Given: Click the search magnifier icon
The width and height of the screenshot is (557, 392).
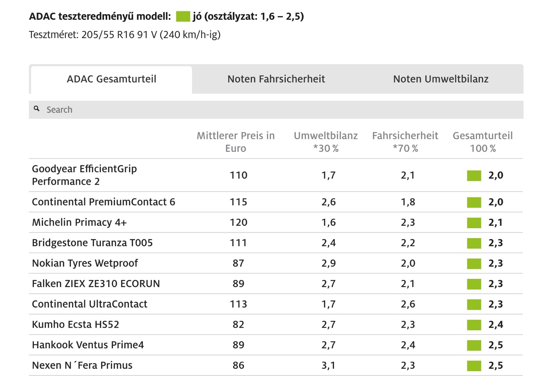Looking at the screenshot, I should coord(37,109).
